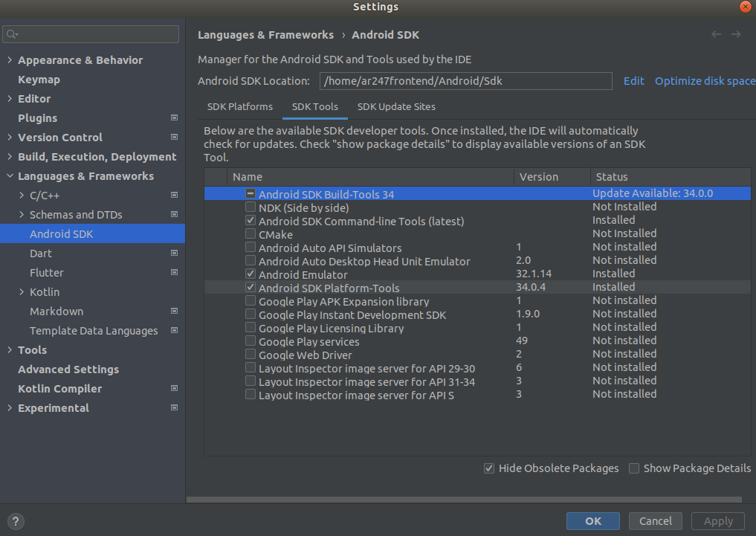Check the CMake checkbox
Image resolution: width=756 pixels, height=536 pixels.
251,233
